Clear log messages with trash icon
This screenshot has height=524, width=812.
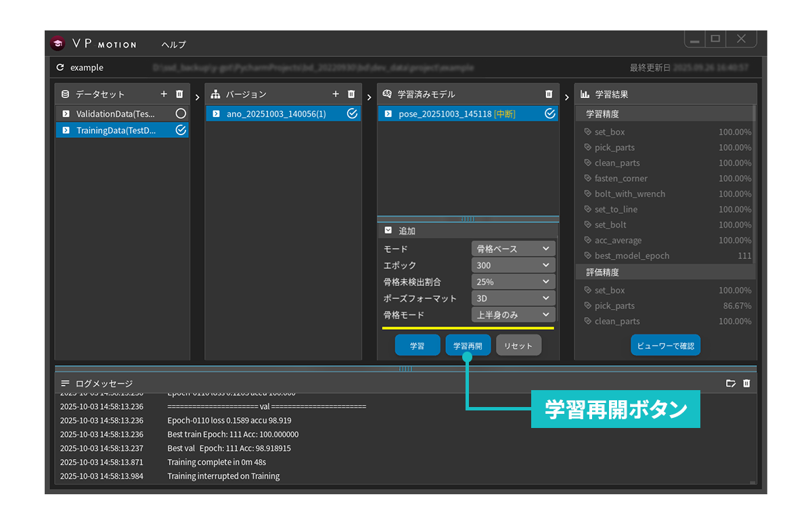pyautogui.click(x=746, y=383)
